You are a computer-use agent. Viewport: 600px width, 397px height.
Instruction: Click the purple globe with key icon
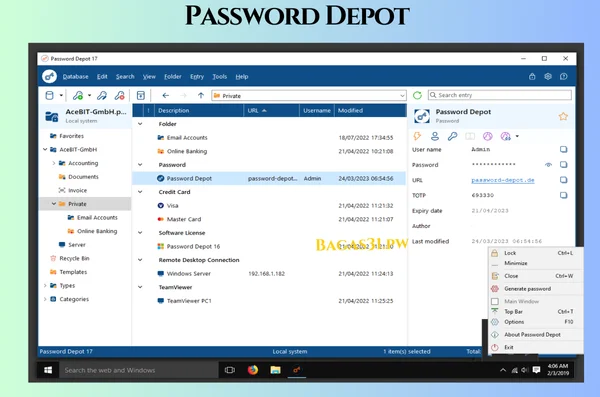505,136
